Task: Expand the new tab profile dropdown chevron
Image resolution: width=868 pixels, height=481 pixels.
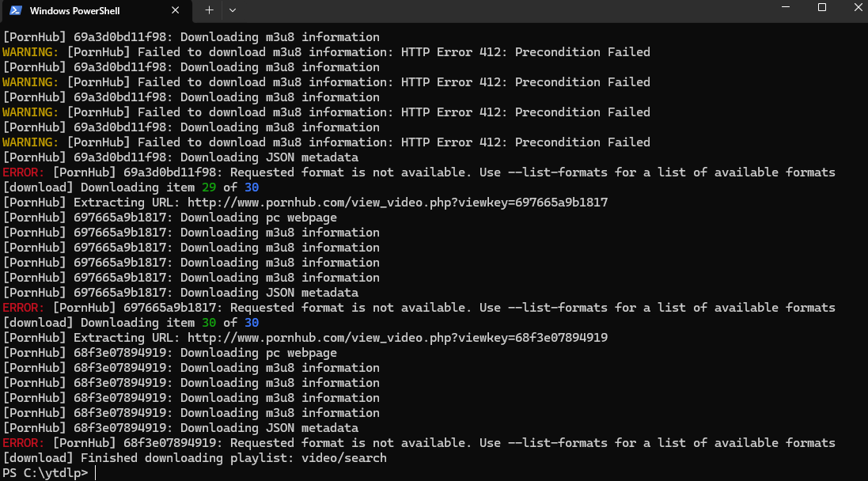Action: click(x=233, y=10)
